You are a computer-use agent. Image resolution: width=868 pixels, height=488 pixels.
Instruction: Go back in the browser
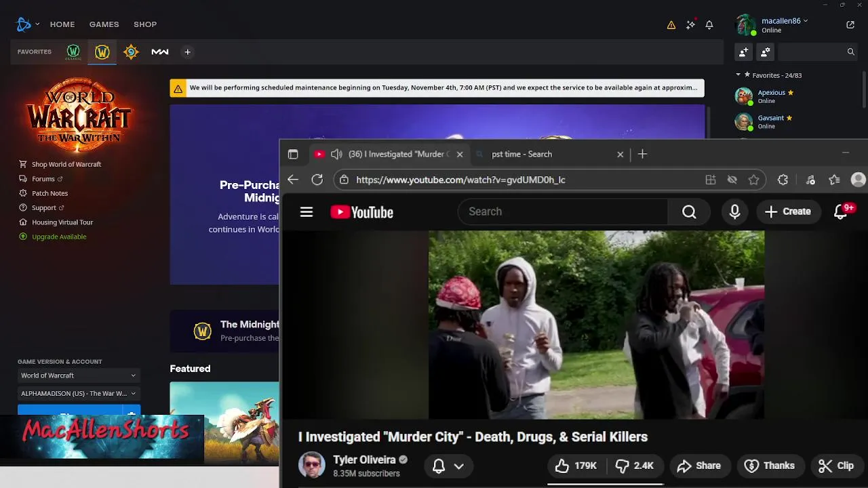[x=293, y=180]
